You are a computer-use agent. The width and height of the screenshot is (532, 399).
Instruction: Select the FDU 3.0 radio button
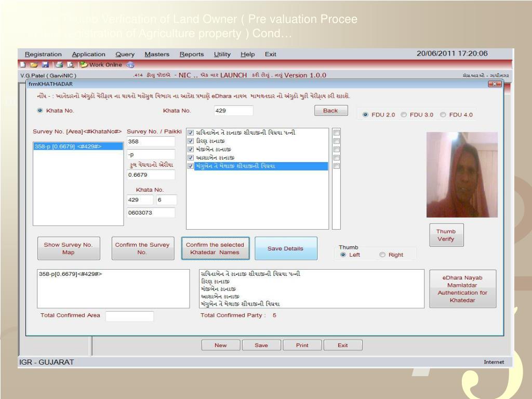click(404, 115)
